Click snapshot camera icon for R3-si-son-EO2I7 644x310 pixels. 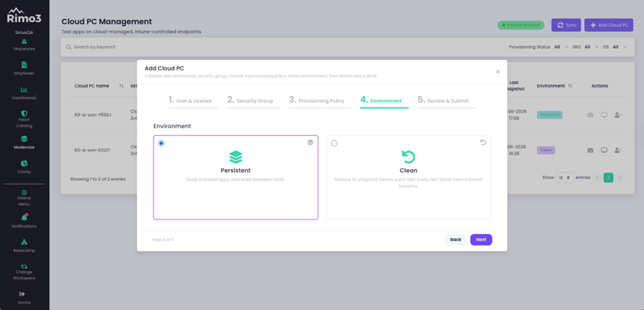(591, 151)
